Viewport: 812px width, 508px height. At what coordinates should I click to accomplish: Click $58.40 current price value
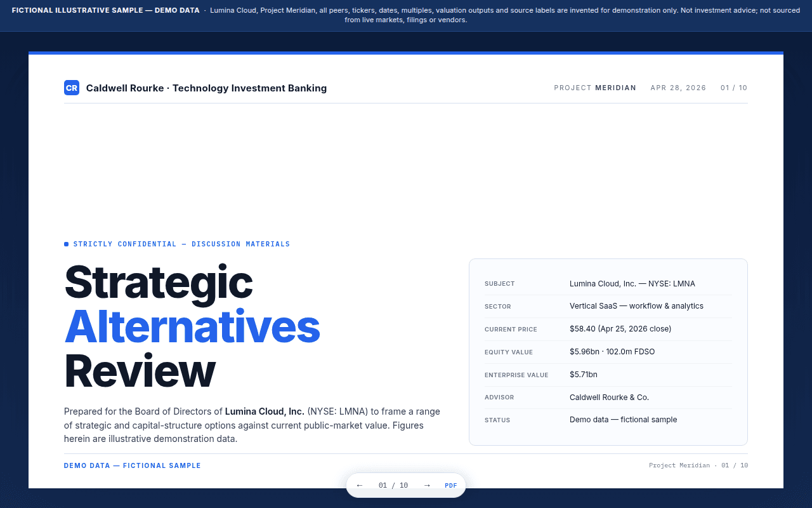click(x=620, y=329)
